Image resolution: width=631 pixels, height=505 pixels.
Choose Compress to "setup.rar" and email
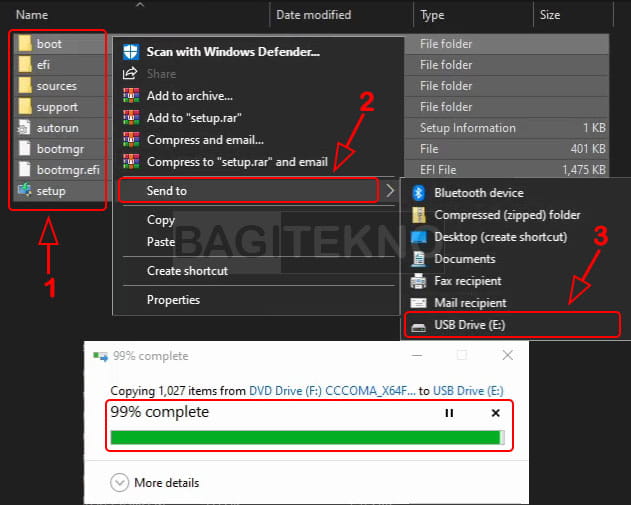[x=237, y=161]
